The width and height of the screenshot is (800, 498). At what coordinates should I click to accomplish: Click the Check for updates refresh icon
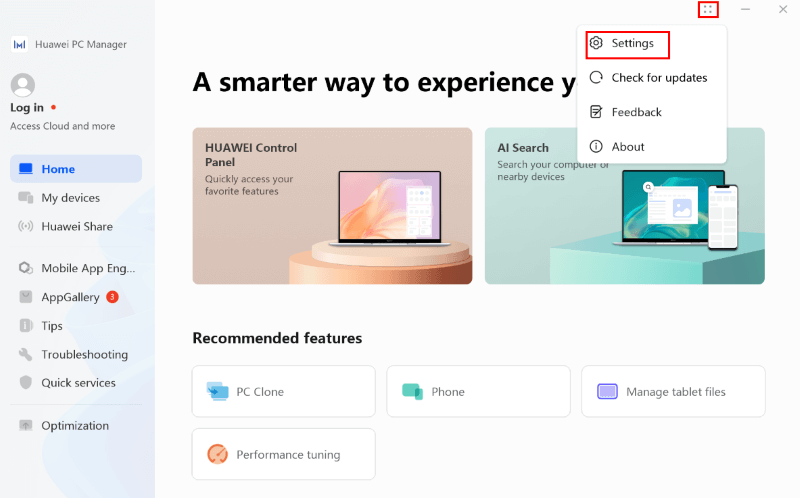596,78
